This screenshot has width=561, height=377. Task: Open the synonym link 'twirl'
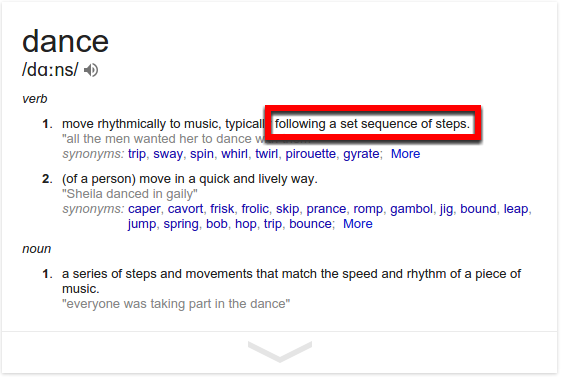[267, 154]
